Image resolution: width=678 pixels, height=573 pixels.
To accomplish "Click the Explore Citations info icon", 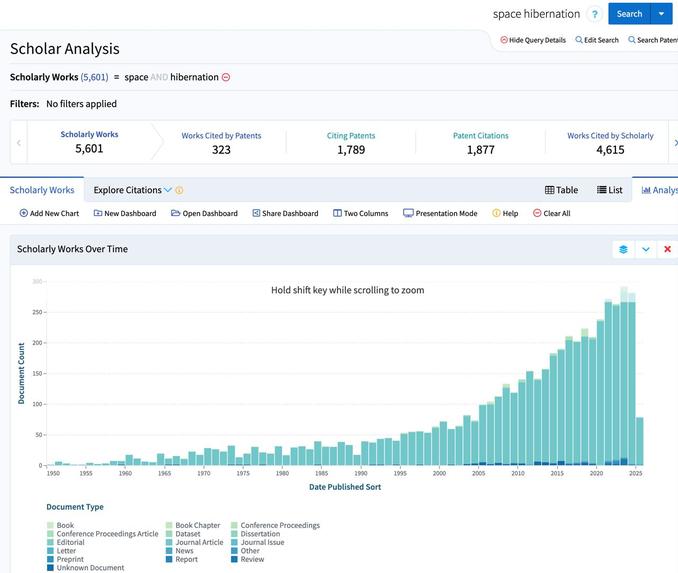I will click(179, 190).
